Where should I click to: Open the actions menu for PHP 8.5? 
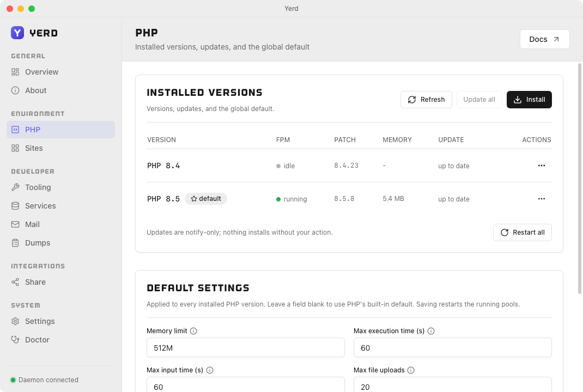pyautogui.click(x=542, y=199)
